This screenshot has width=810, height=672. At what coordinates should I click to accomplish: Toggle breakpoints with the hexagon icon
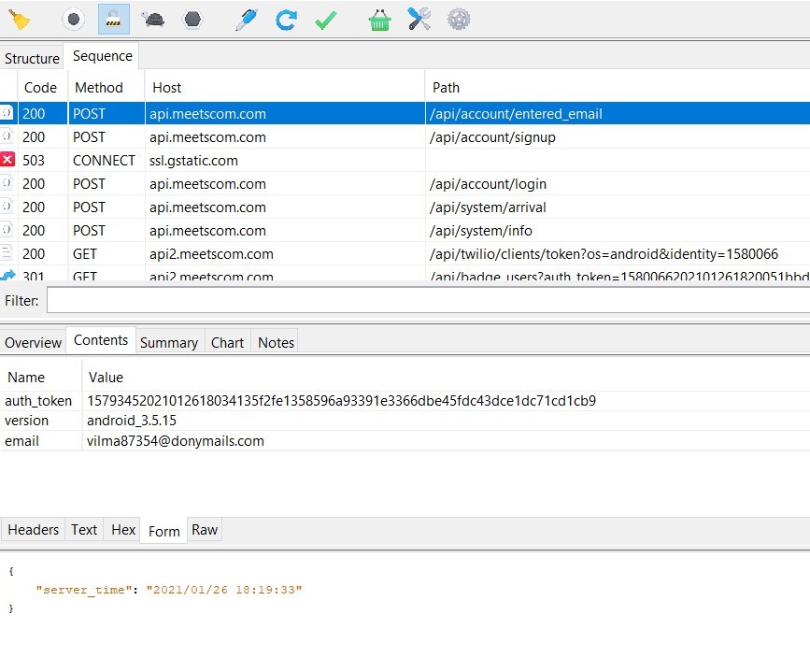tap(192, 20)
